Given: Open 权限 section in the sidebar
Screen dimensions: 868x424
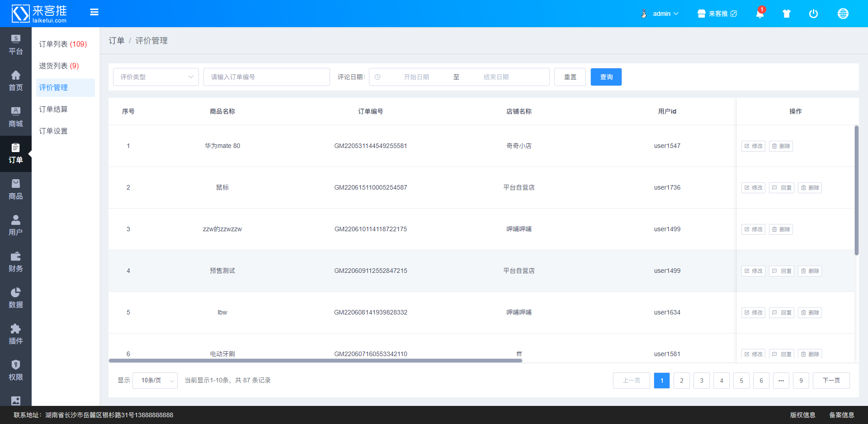Looking at the screenshot, I should [x=16, y=371].
